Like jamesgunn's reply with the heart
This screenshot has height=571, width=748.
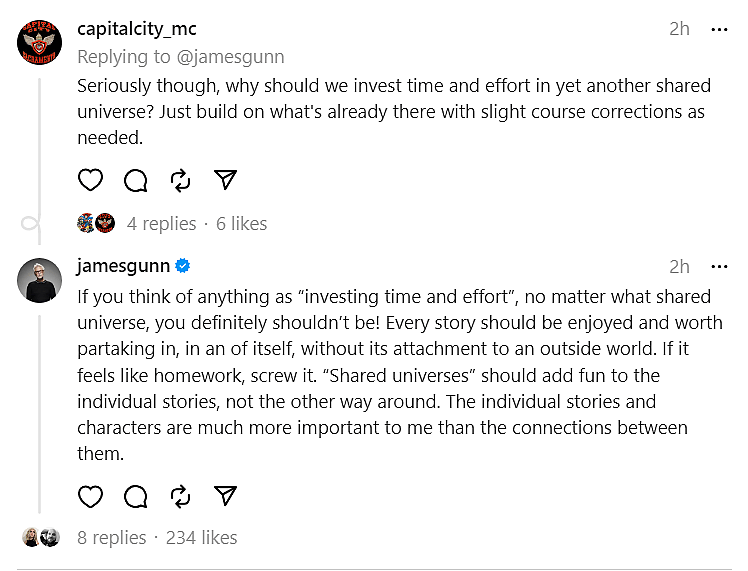click(x=90, y=495)
